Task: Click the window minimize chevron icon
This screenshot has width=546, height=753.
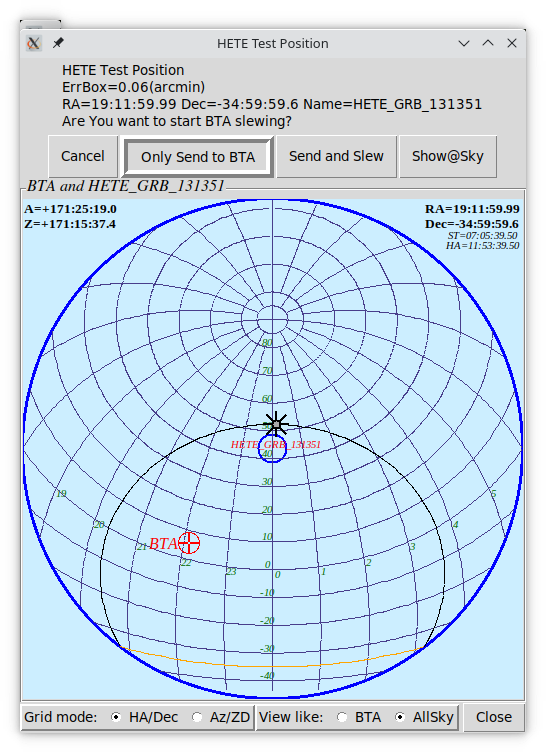Action: [x=464, y=43]
